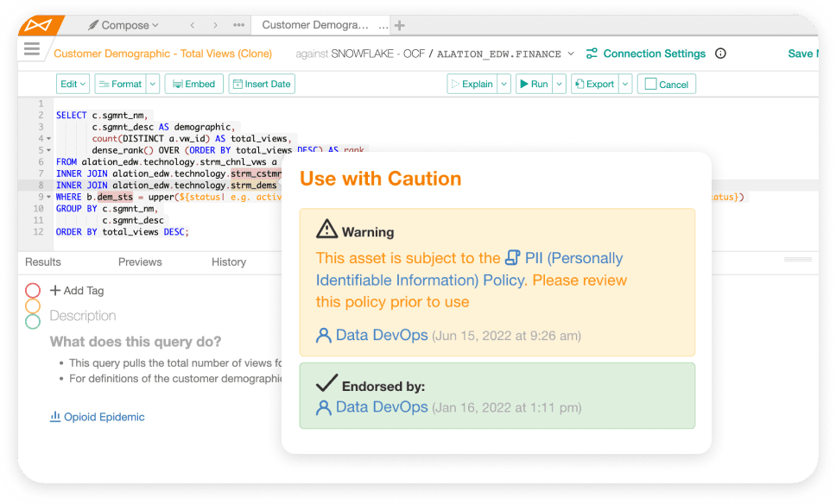Screen dimensions: 836x504
Task: Click the Alation logo icon
Action: coord(41,25)
